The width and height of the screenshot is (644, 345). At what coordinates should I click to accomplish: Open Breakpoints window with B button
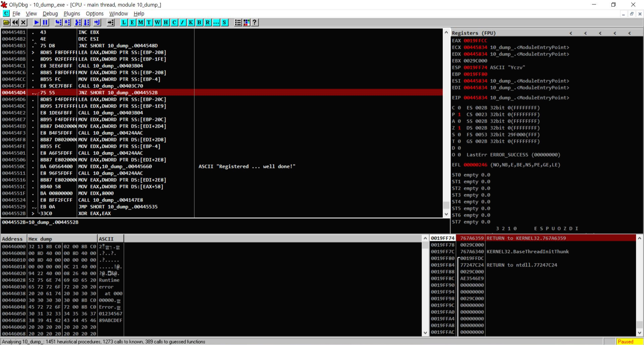[200, 22]
